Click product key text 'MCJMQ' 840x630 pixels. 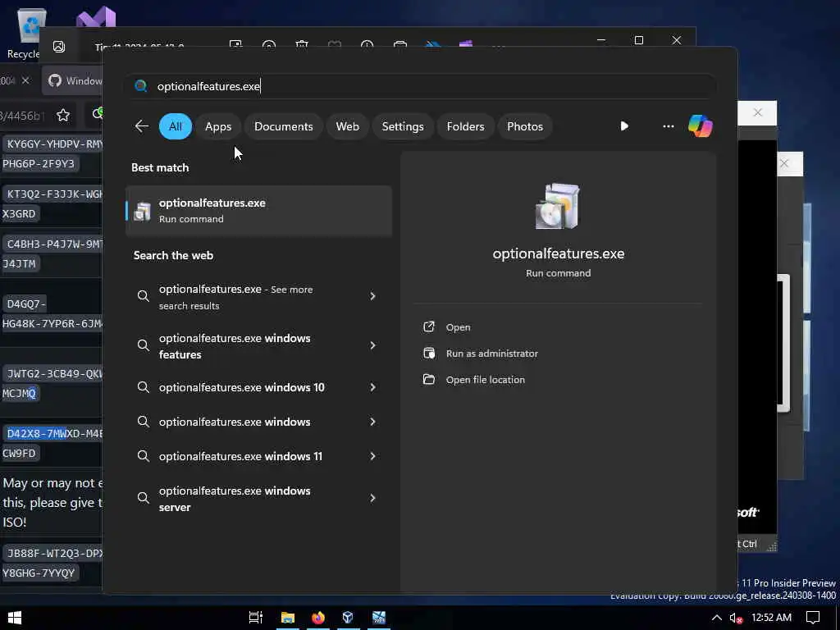pos(20,393)
